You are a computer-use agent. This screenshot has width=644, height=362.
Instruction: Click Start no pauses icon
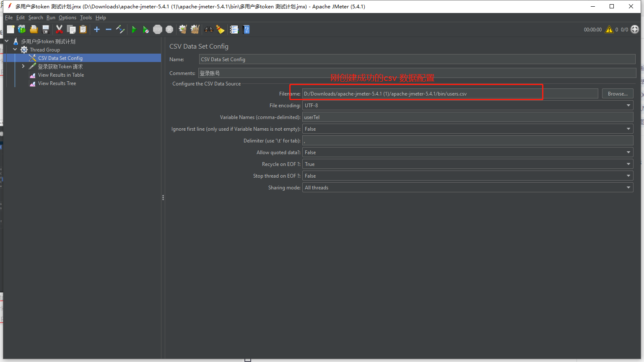coord(145,29)
